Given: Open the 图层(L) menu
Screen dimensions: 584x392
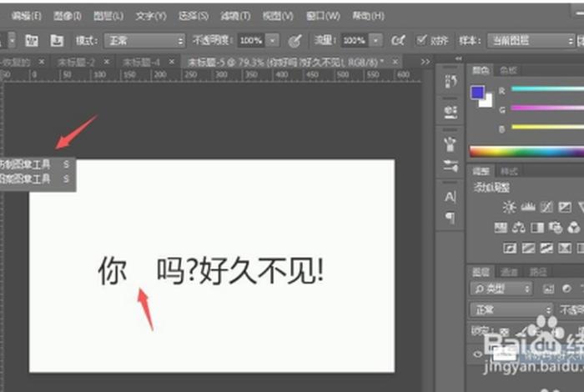Looking at the screenshot, I should click(x=108, y=16).
